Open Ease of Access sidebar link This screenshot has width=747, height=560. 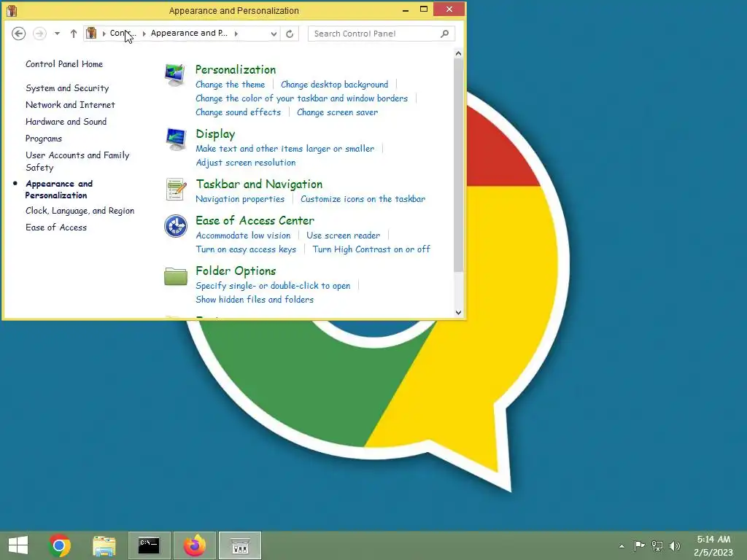[56, 227]
